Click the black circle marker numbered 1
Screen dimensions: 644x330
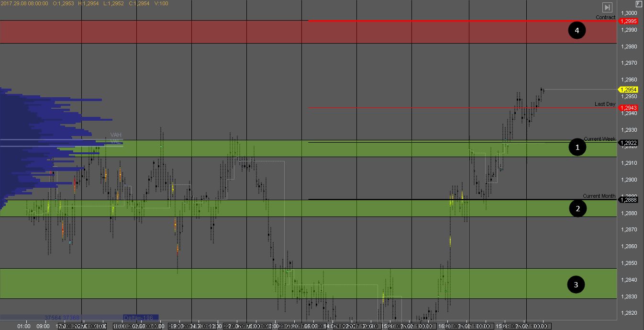pos(577,148)
